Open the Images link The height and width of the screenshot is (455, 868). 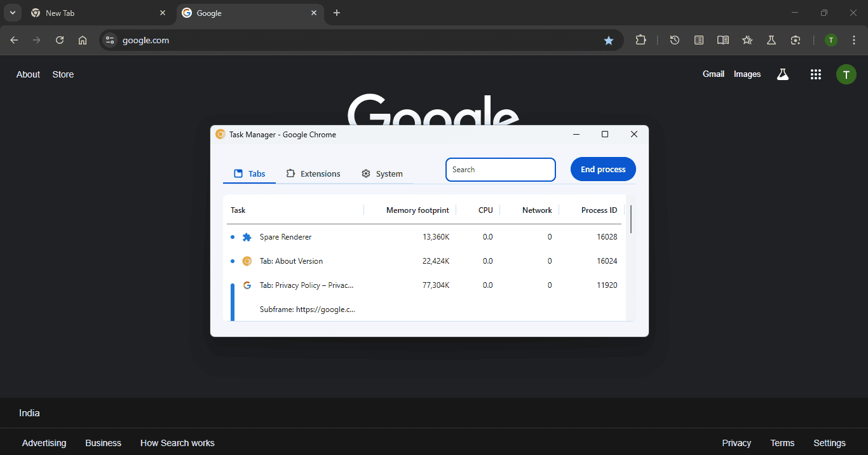pos(747,74)
